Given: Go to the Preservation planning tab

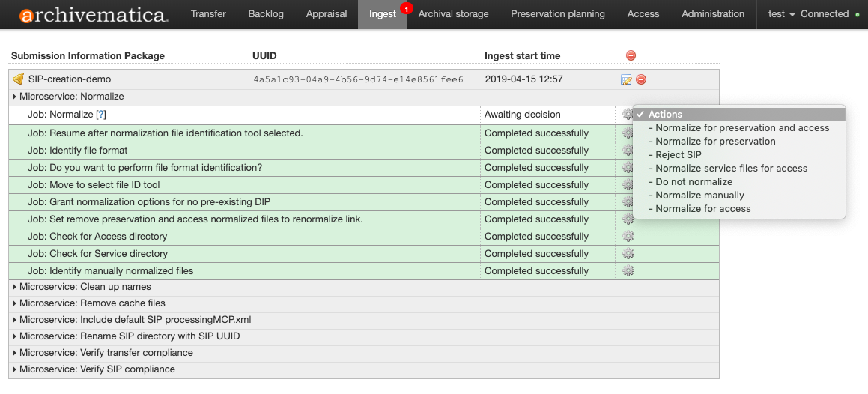Looking at the screenshot, I should click(x=557, y=14).
